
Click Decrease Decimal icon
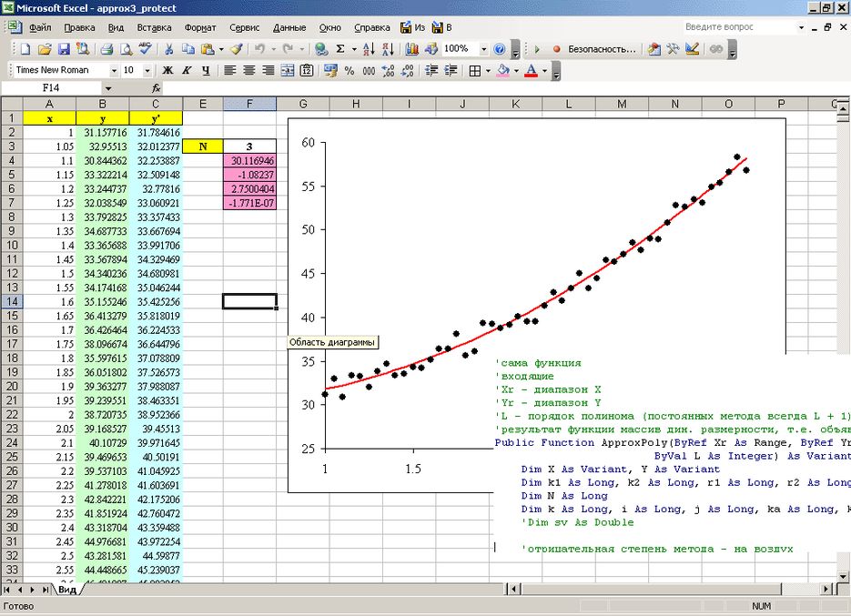coord(408,71)
